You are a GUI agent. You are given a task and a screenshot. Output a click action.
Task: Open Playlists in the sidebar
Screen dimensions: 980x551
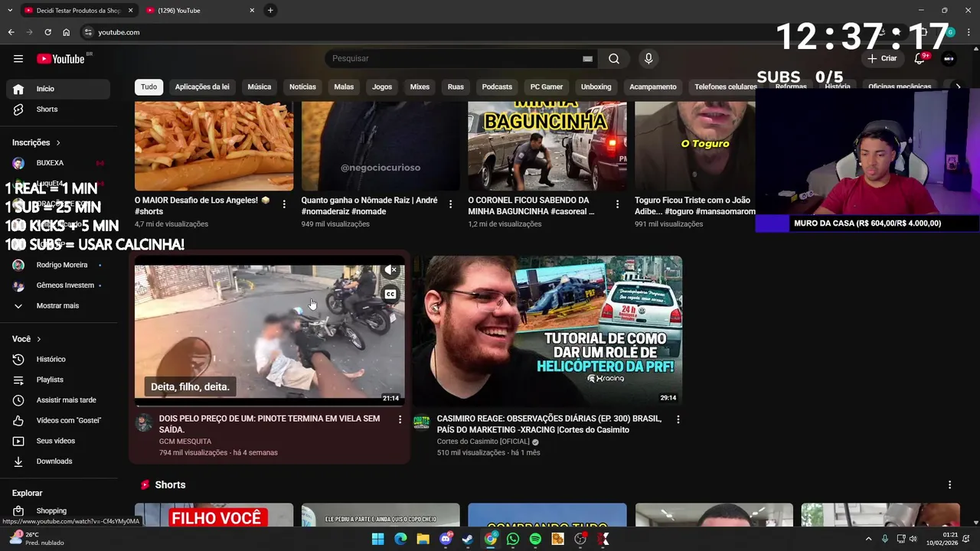click(x=58, y=380)
